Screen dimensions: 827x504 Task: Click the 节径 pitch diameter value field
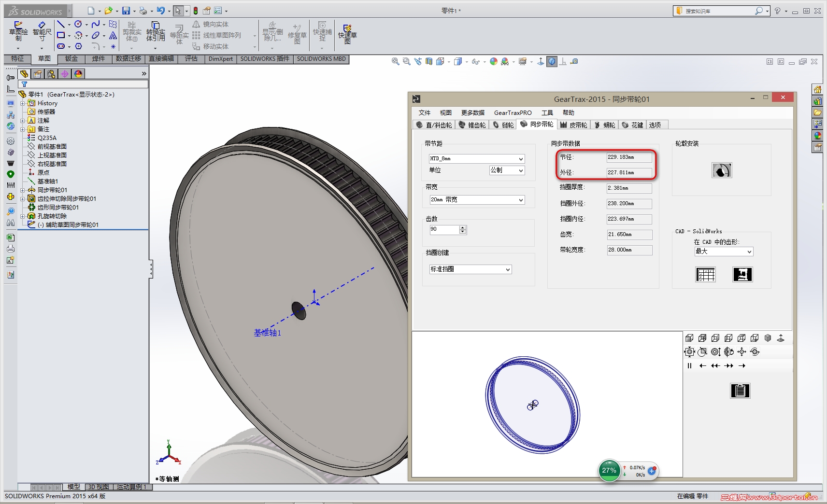[629, 157]
